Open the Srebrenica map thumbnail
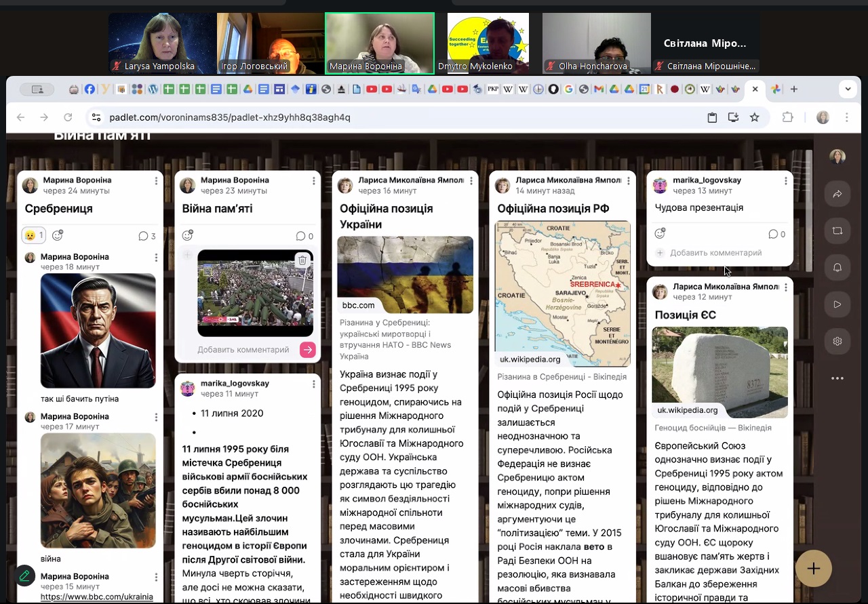Screen dimensions: 868x604 (562, 293)
